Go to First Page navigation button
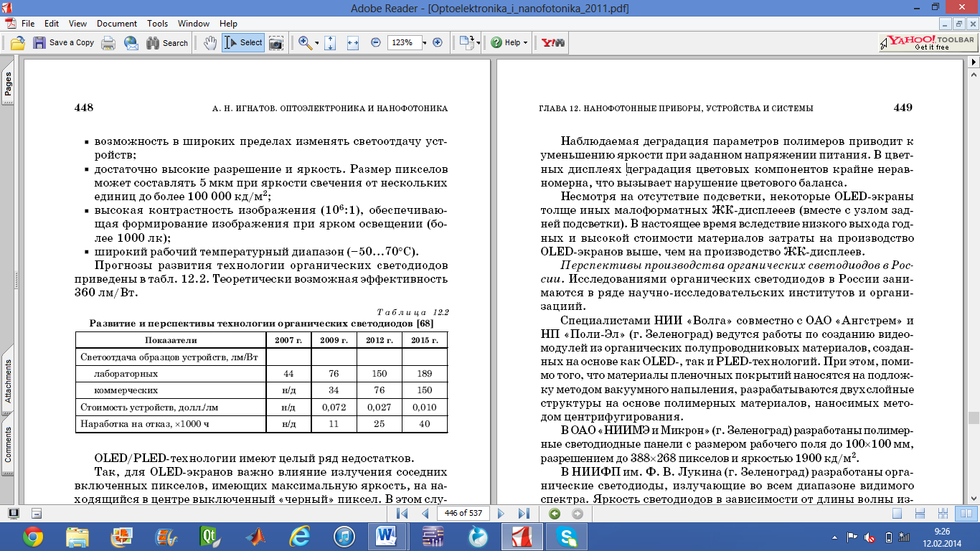This screenshot has height=551, width=980. click(402, 514)
